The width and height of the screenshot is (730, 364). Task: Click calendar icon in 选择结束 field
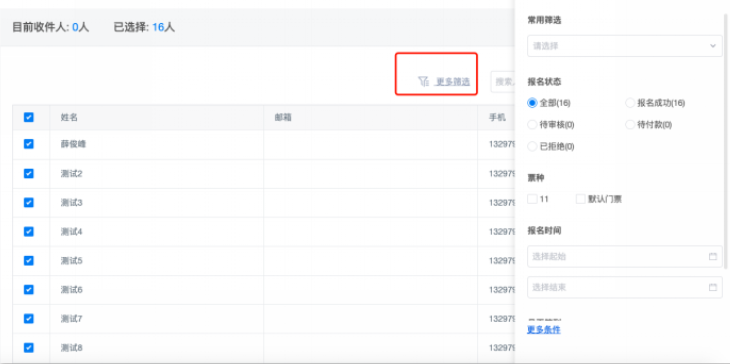(713, 287)
